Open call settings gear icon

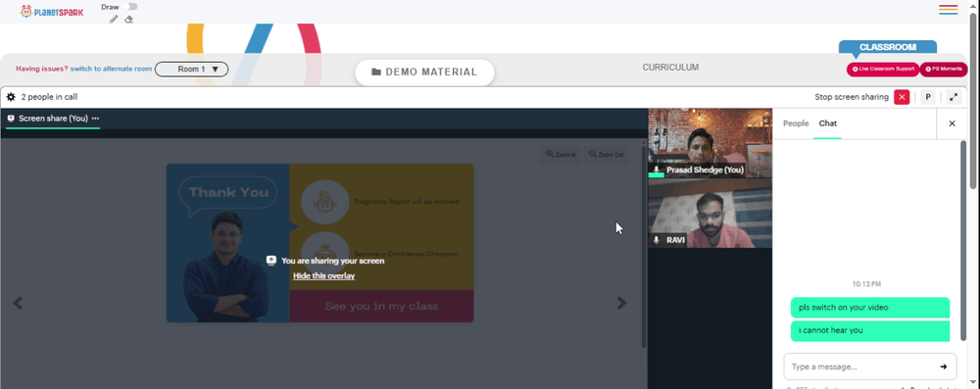(x=11, y=97)
